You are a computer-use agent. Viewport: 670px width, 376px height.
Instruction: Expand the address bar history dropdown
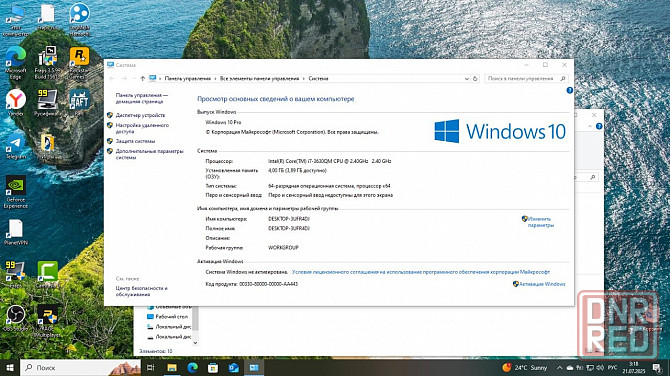point(467,79)
